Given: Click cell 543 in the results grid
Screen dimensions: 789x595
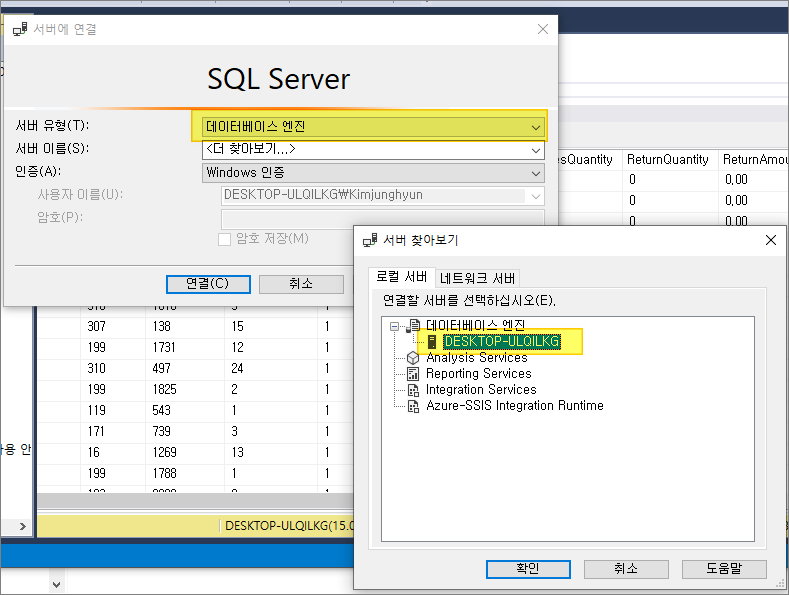Looking at the screenshot, I should point(185,411).
